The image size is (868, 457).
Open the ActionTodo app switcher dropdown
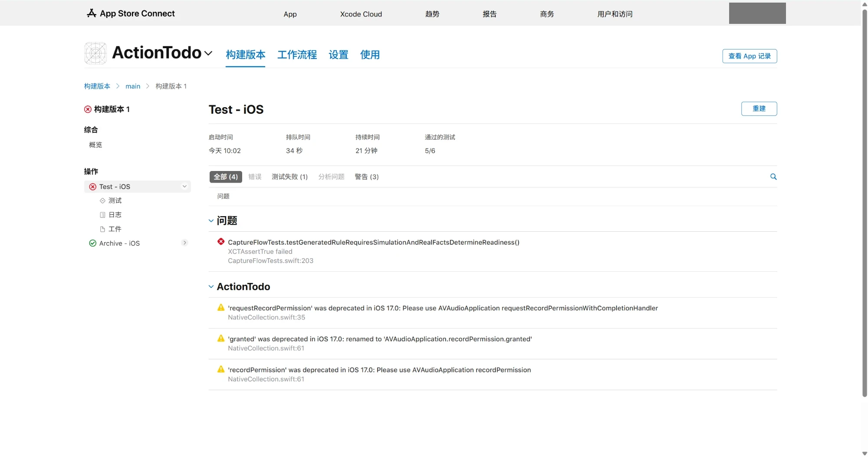click(208, 53)
